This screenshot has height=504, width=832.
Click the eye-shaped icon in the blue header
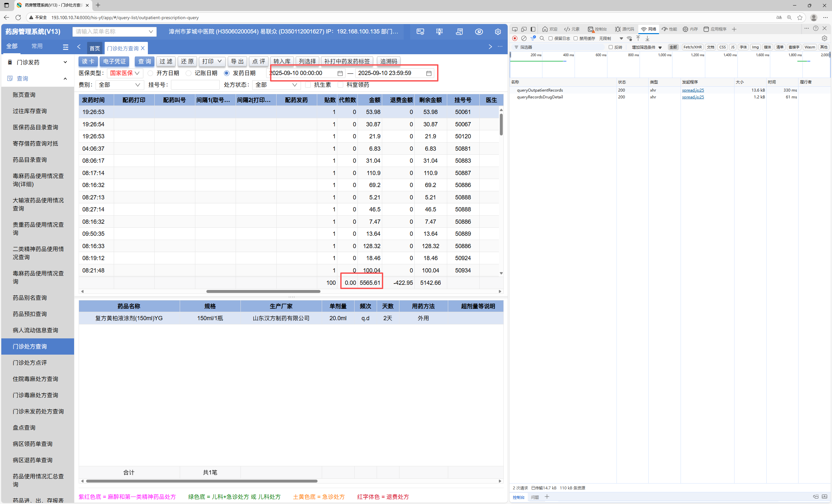pyautogui.click(x=478, y=32)
